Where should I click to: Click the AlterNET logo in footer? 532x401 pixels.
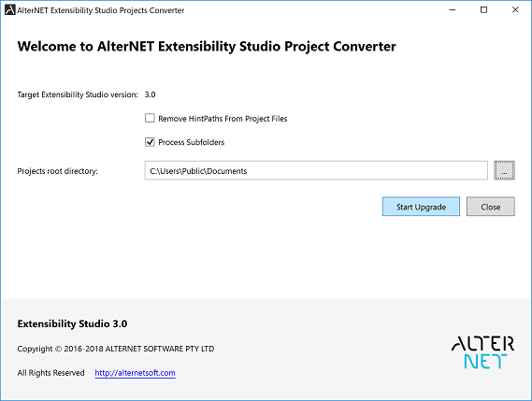(482, 352)
